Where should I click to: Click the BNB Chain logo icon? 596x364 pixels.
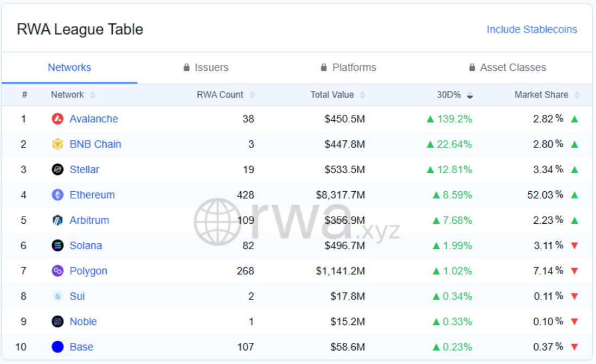click(x=57, y=144)
